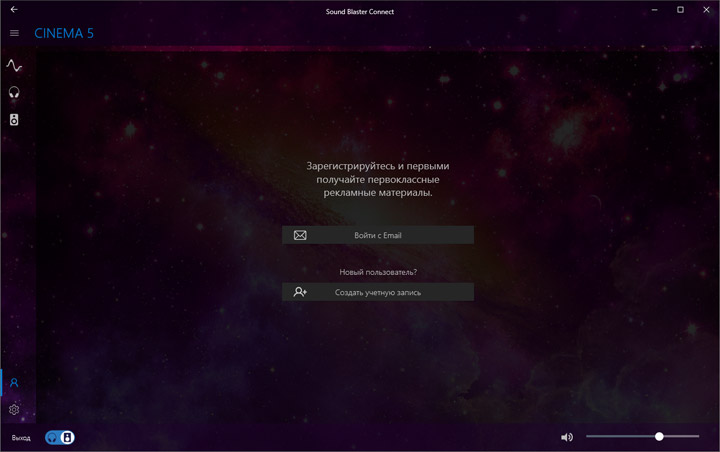Mute sound with the speaker volume icon
The height and width of the screenshot is (452, 720).
pos(567,437)
